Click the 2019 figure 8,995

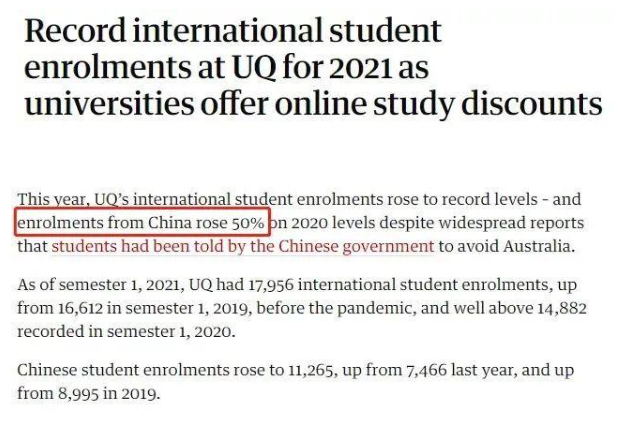(78, 394)
